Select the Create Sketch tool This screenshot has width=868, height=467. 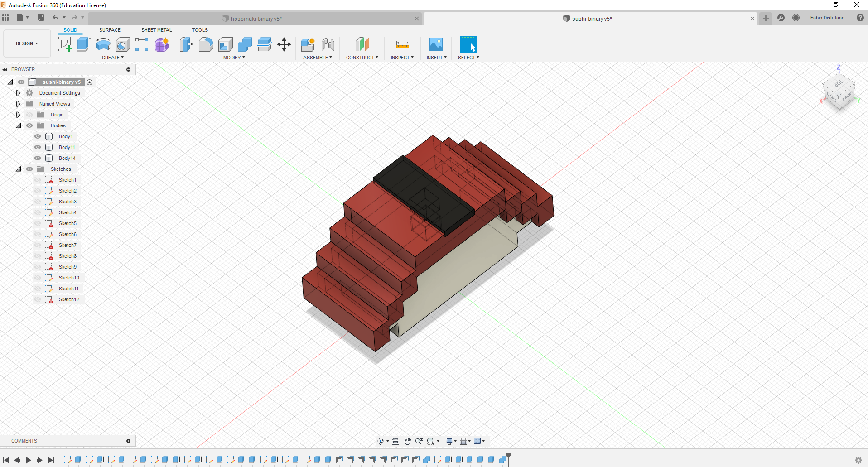64,44
